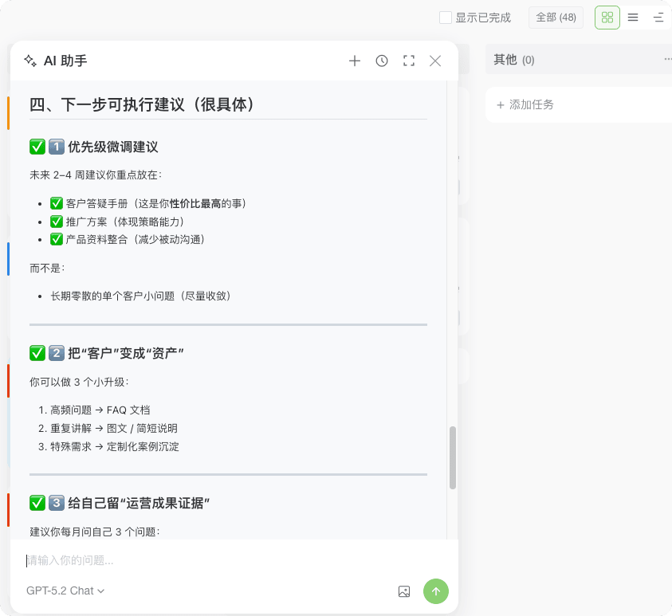Click the 建议你每月问自己 3 个问题 line
The width and height of the screenshot is (672, 616).
tap(95, 532)
